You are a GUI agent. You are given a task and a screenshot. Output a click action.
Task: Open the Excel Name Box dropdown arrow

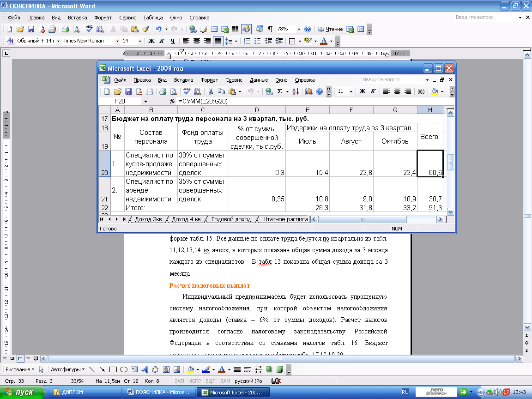(x=145, y=101)
